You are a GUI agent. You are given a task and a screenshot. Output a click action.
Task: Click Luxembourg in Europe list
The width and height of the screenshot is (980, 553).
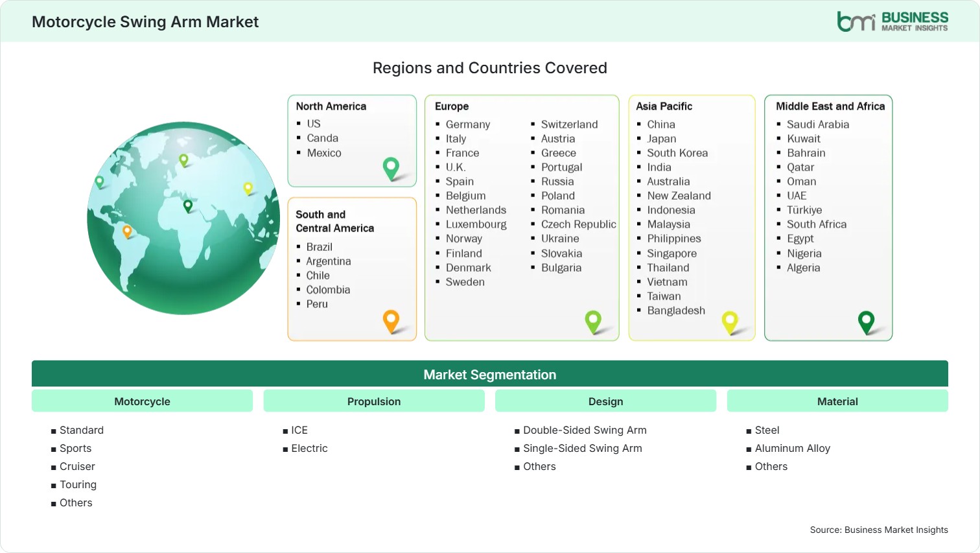pos(476,224)
